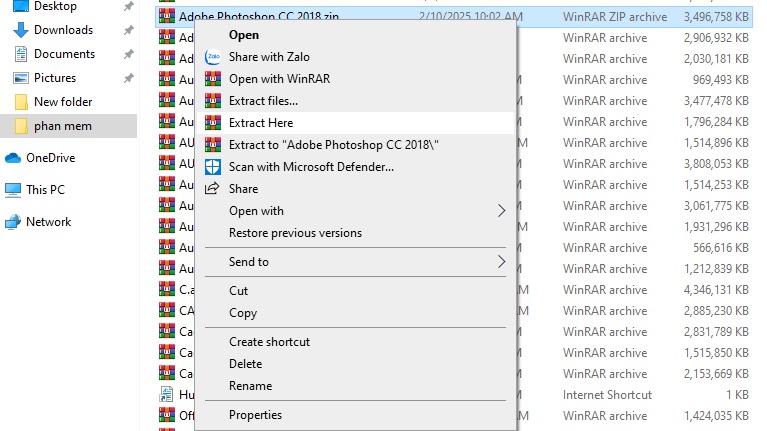Select Extract Here from context menu
This screenshot has height=431, width=767.
click(261, 123)
